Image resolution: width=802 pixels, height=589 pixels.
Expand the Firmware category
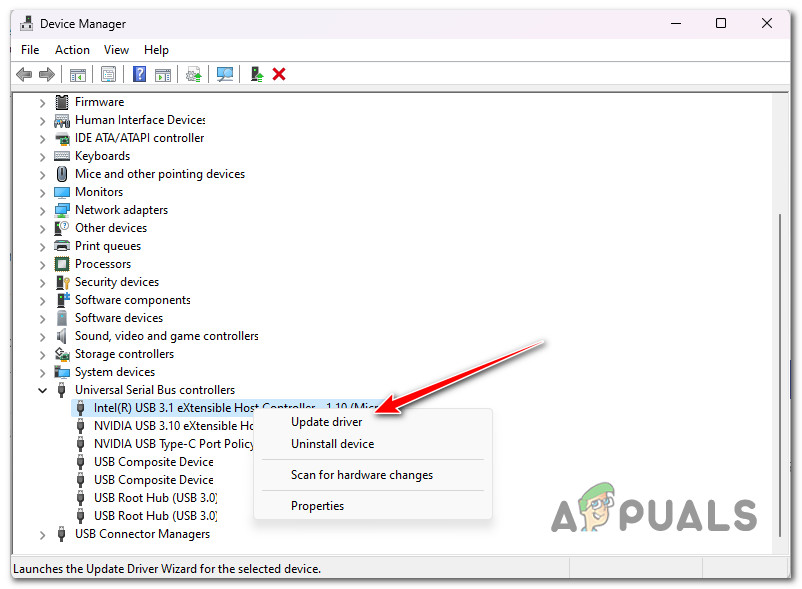[42, 103]
